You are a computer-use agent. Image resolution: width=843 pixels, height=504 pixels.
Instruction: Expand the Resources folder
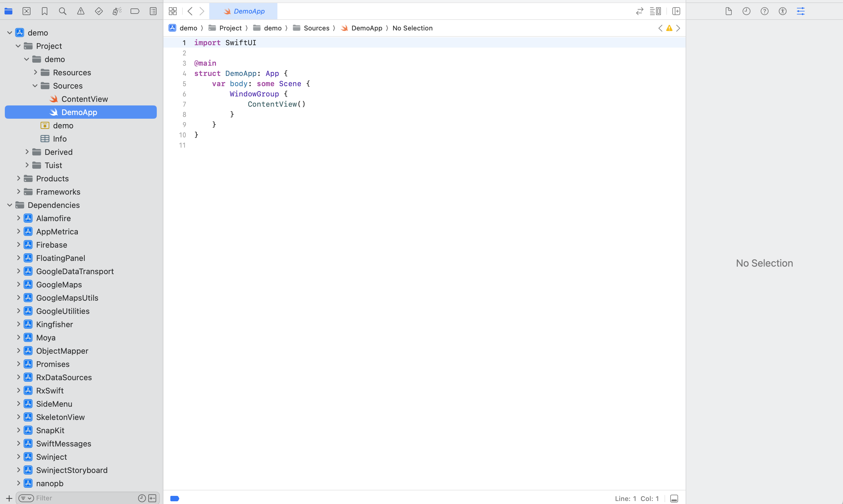coord(35,72)
